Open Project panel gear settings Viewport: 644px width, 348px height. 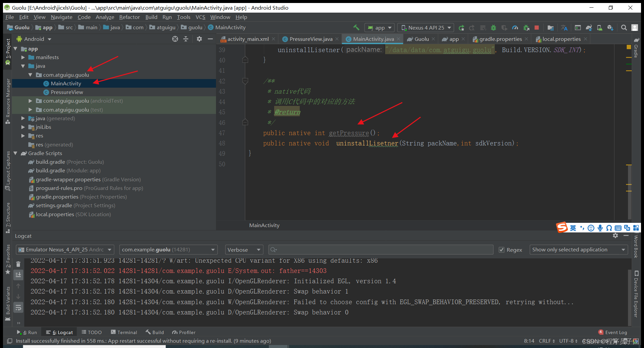pos(199,39)
